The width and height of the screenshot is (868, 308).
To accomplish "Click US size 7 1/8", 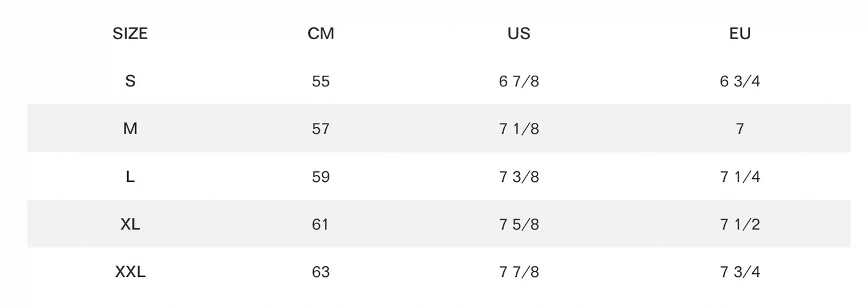I will point(519,129).
